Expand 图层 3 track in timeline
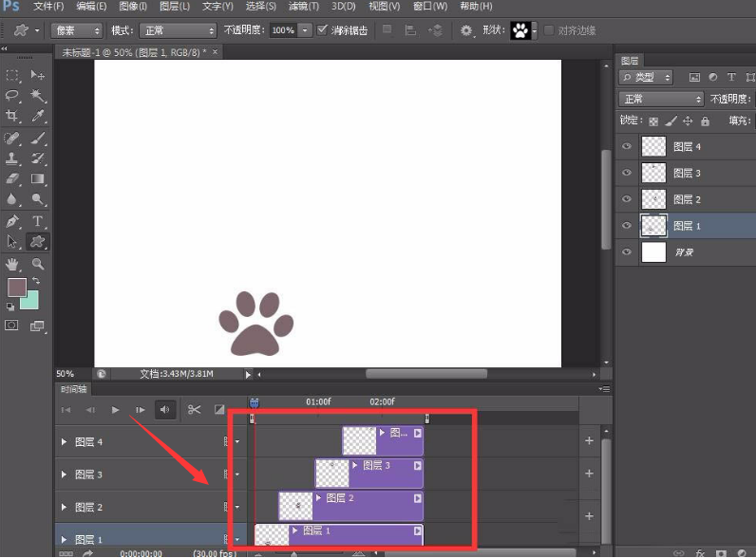This screenshot has height=558, width=756. click(65, 474)
